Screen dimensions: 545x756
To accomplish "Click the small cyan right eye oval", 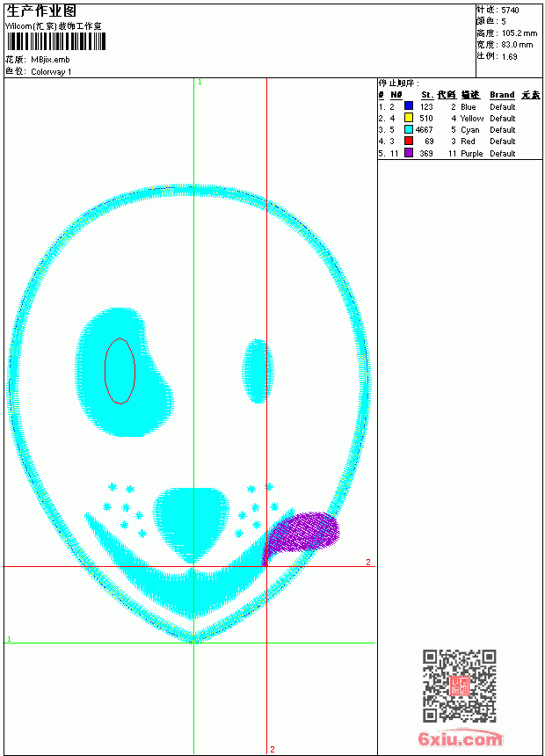I will pyautogui.click(x=258, y=370).
